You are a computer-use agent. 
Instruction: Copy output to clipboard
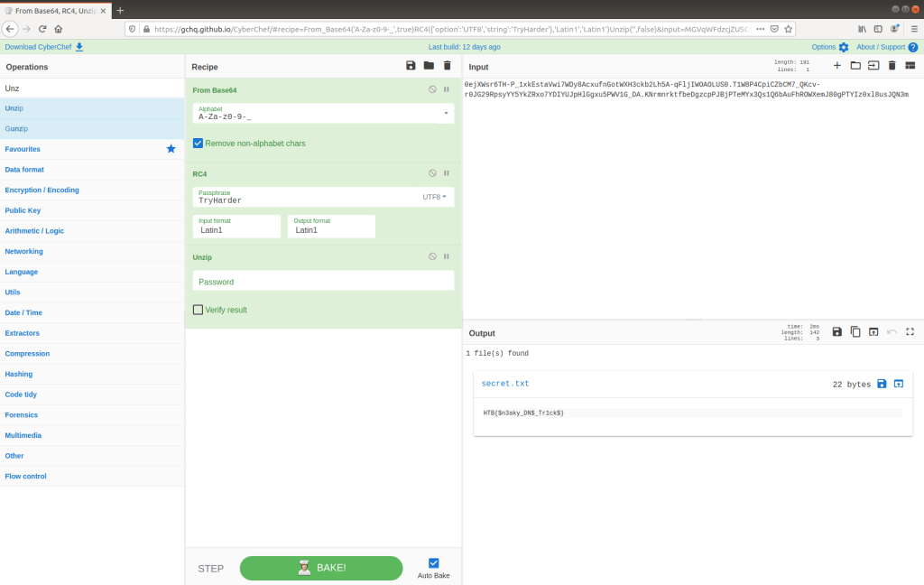click(855, 332)
